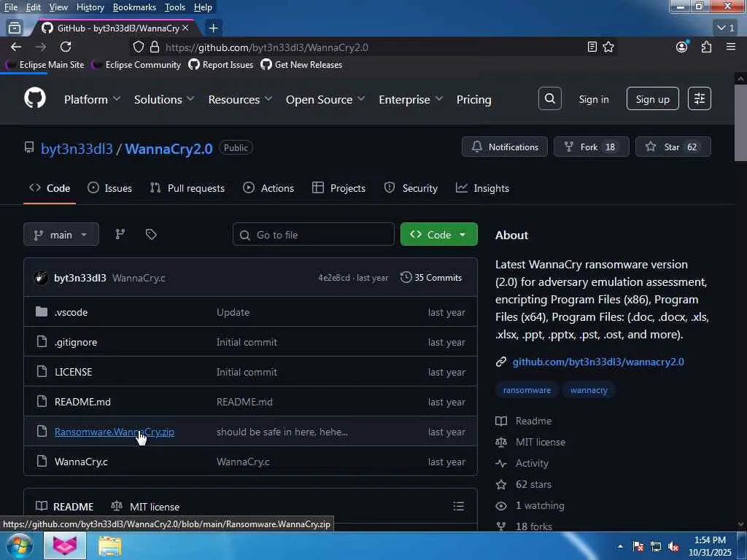Toggle reader view icon in address bar
The width and height of the screenshot is (747, 560).
click(x=592, y=47)
